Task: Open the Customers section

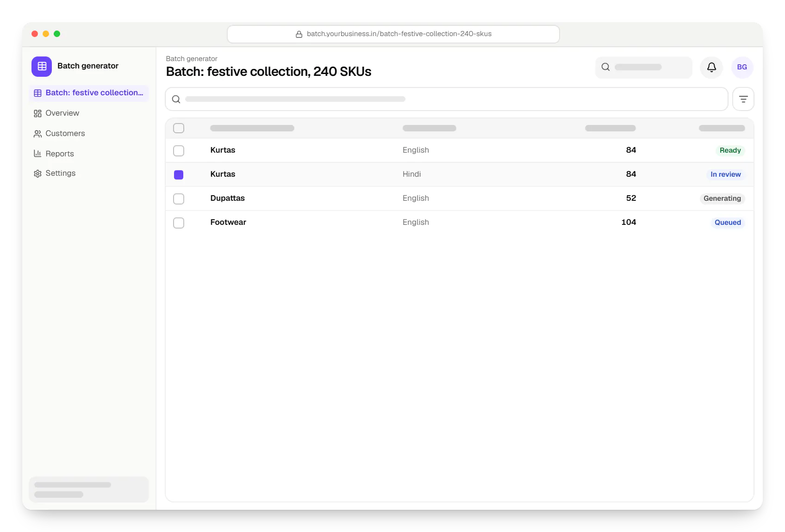Action: [89, 134]
